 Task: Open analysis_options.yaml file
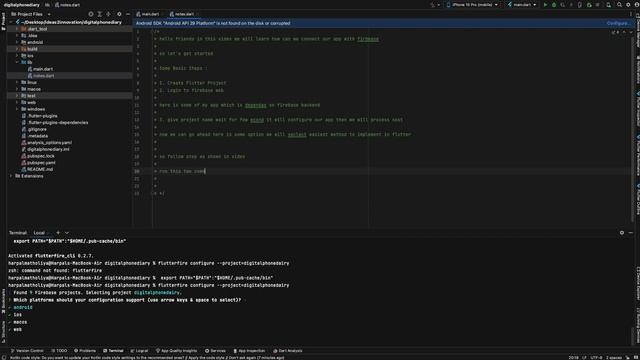49,142
